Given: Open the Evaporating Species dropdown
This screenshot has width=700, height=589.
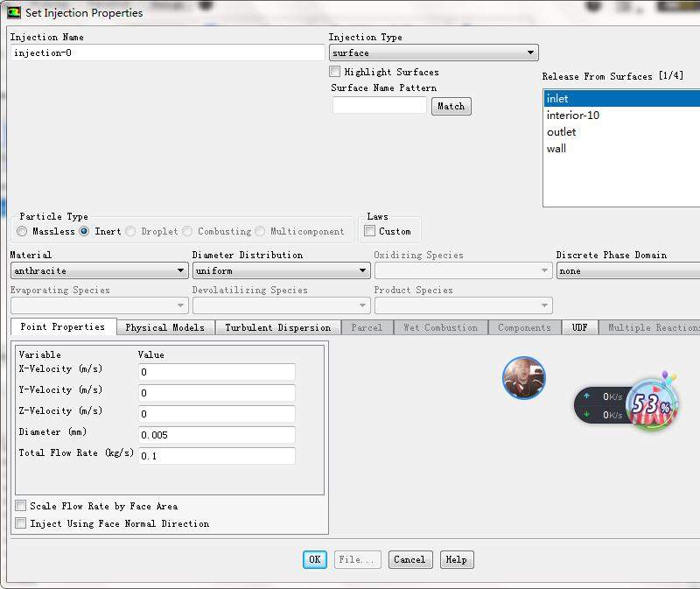Looking at the screenshot, I should (x=99, y=305).
